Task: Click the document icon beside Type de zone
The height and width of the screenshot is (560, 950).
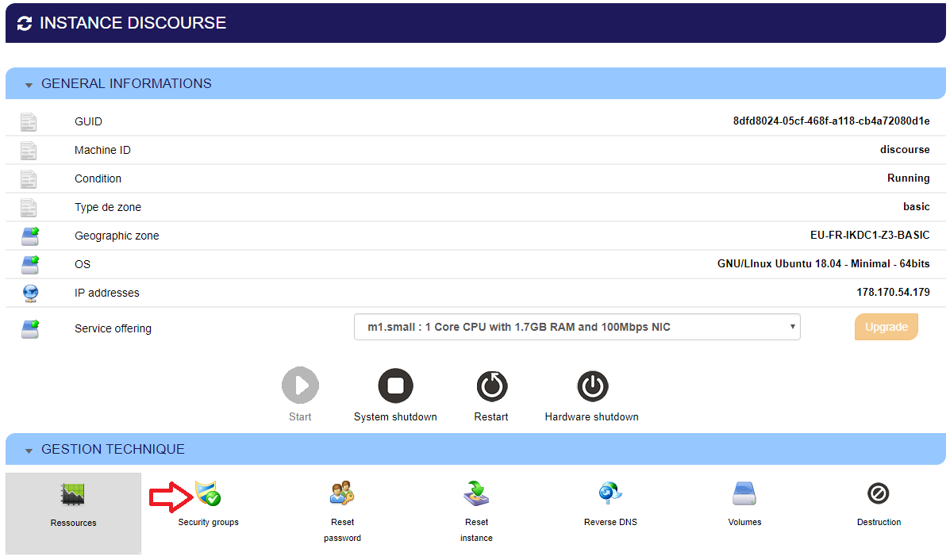Action: point(29,207)
